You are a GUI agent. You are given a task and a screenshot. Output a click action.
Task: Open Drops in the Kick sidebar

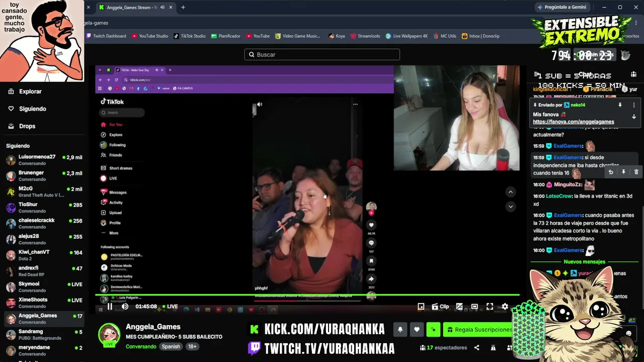coord(27,126)
